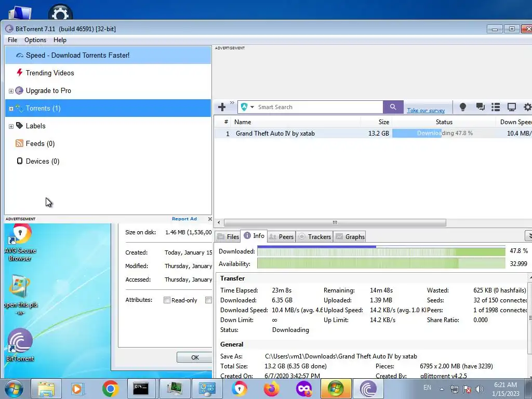Click the horizontal scrollbar thumb of torrent list
The height and width of the screenshot is (399, 532).
pyautogui.click(x=335, y=222)
